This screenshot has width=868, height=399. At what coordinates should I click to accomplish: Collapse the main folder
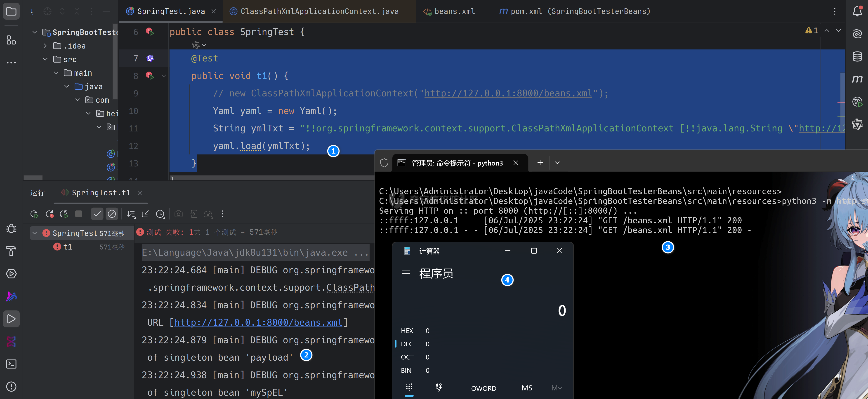[56, 73]
